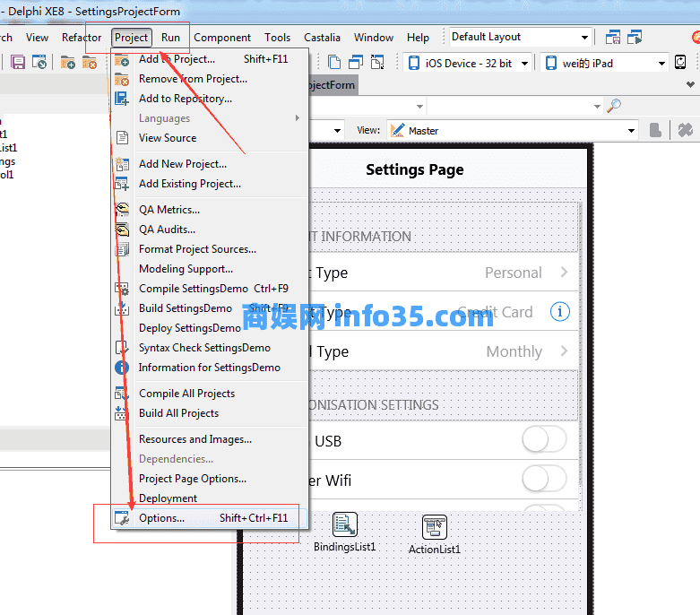
Task: Click the first search combo box field
Action: (367, 107)
